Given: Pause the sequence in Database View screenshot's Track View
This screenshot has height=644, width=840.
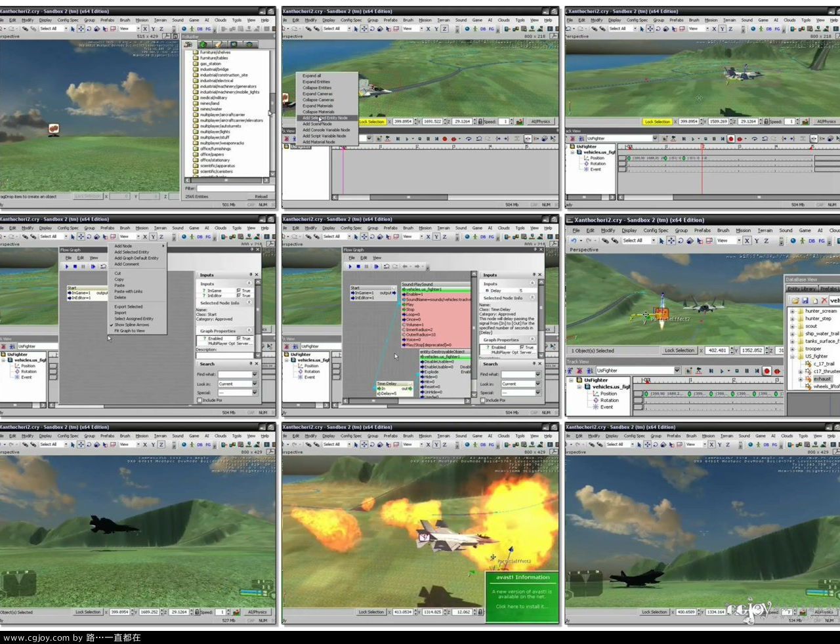Looking at the screenshot, I should (x=747, y=371).
